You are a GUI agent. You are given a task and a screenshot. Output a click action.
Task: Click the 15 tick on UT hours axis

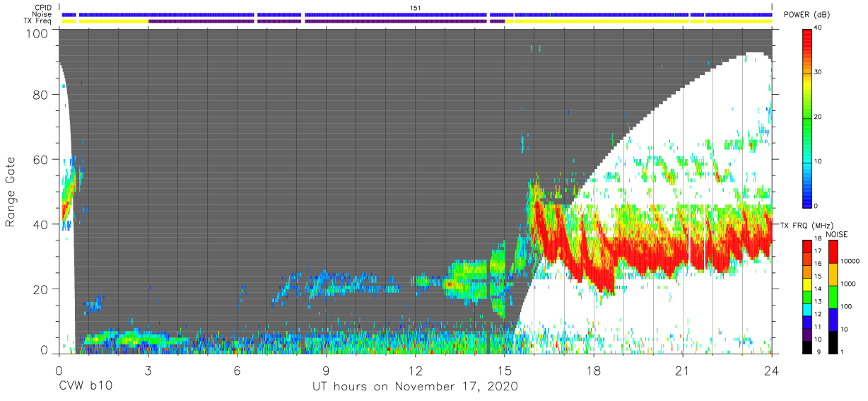coord(504,370)
